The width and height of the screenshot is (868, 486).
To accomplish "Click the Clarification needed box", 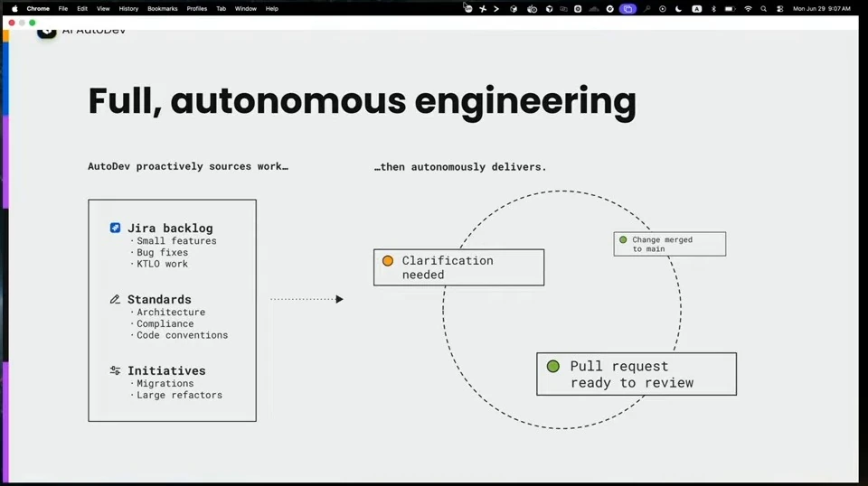I will pos(459,267).
